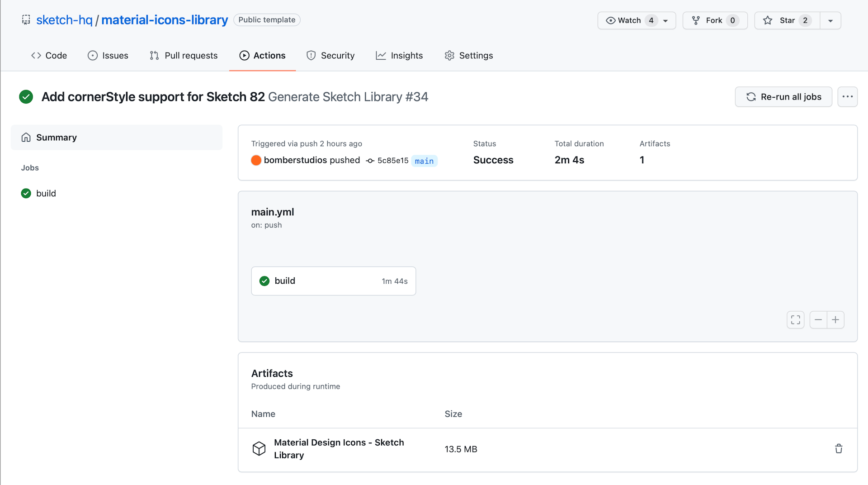Select the Insights graph icon

point(381,55)
